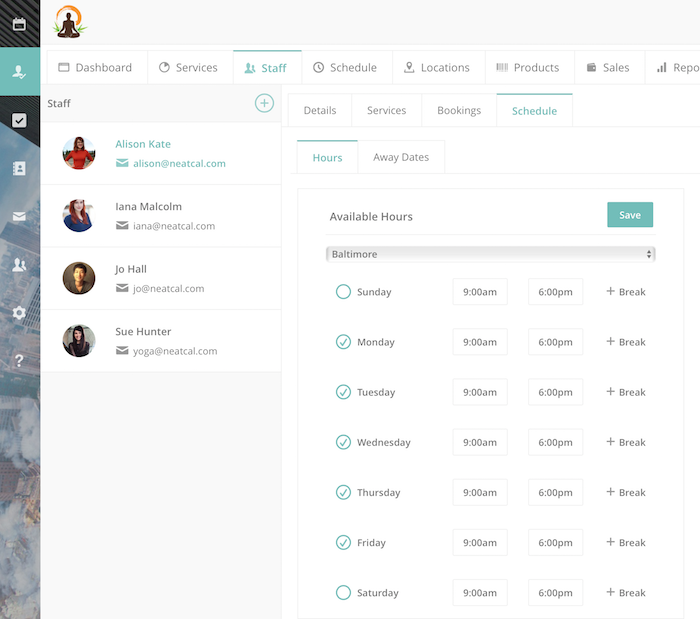Click Alison Kate's profile photo
This screenshot has width=700, height=619.
pos(79,153)
